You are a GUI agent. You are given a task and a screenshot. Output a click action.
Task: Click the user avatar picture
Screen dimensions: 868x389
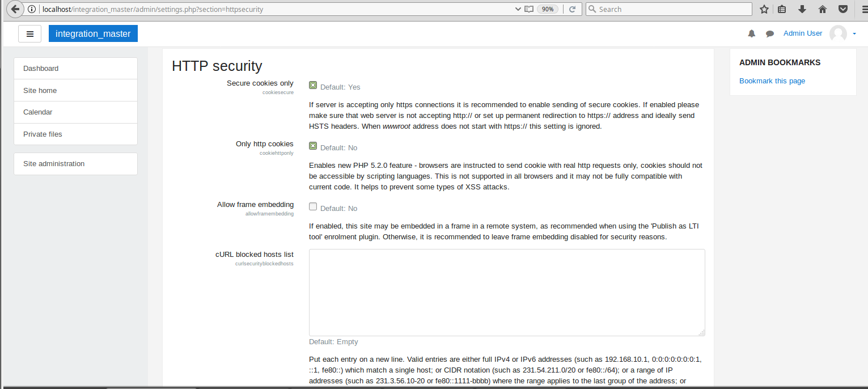838,33
